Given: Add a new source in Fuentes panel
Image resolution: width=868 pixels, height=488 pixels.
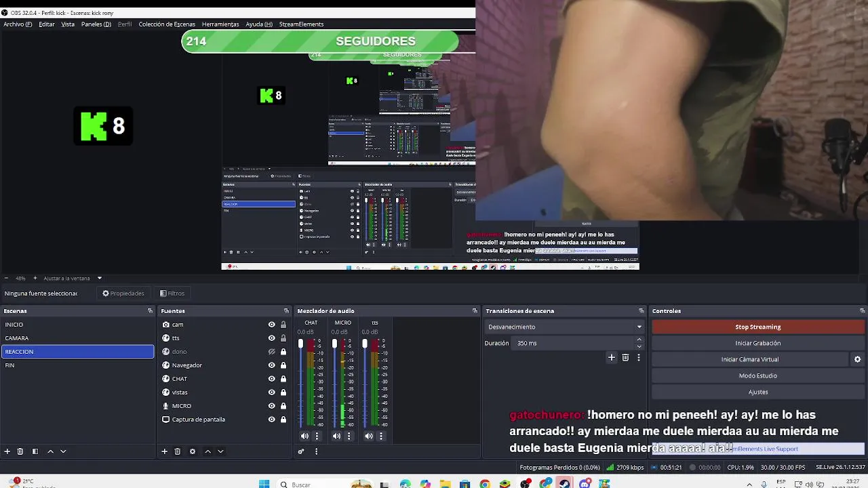Looking at the screenshot, I should click(164, 451).
